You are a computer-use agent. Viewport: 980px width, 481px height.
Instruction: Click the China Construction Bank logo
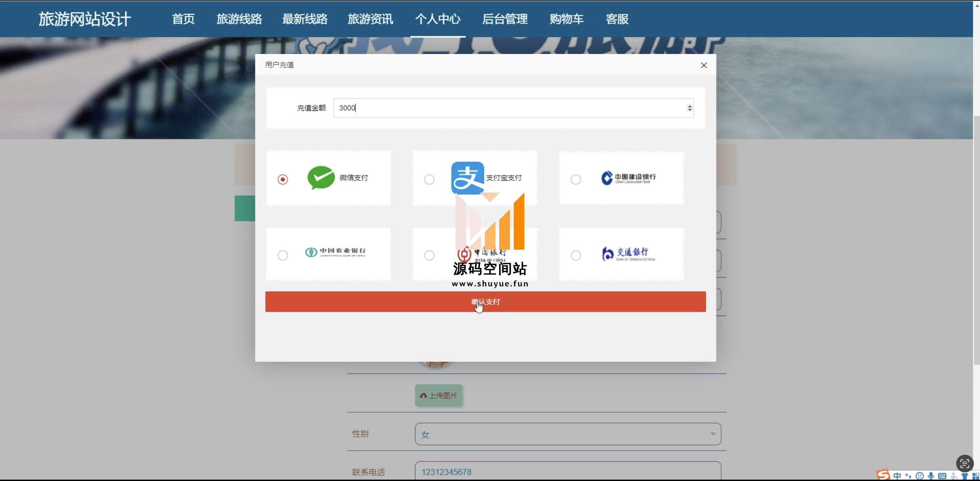[628, 178]
